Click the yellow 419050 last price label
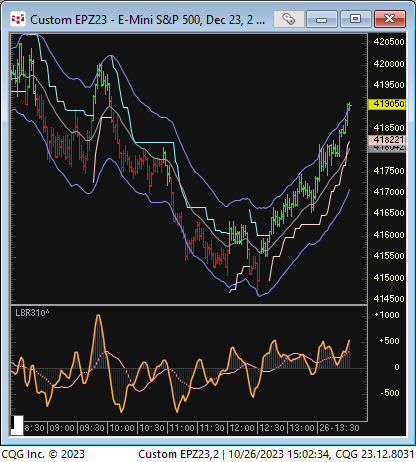The height and width of the screenshot is (462, 416). [x=387, y=104]
